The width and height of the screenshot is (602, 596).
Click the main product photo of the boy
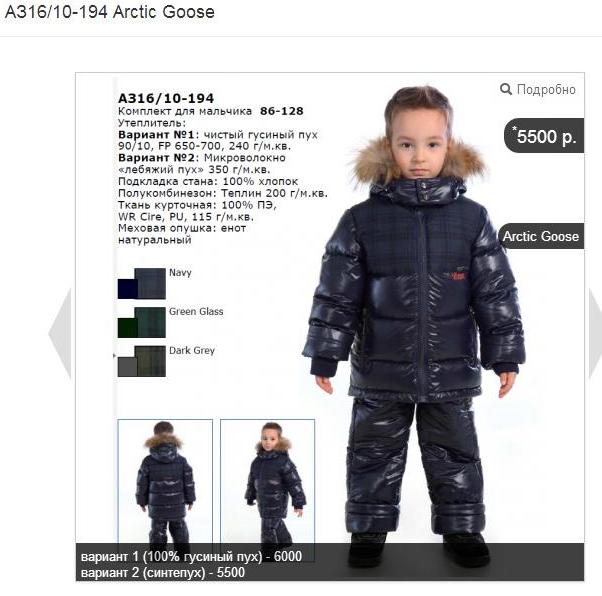click(x=417, y=324)
